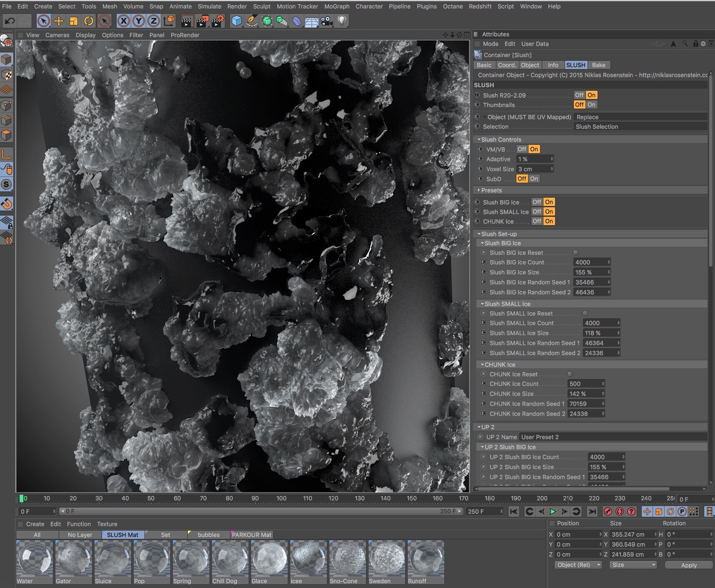The width and height of the screenshot is (715, 588).
Task: Select the Rotate tool in top toolbar
Action: tap(89, 21)
